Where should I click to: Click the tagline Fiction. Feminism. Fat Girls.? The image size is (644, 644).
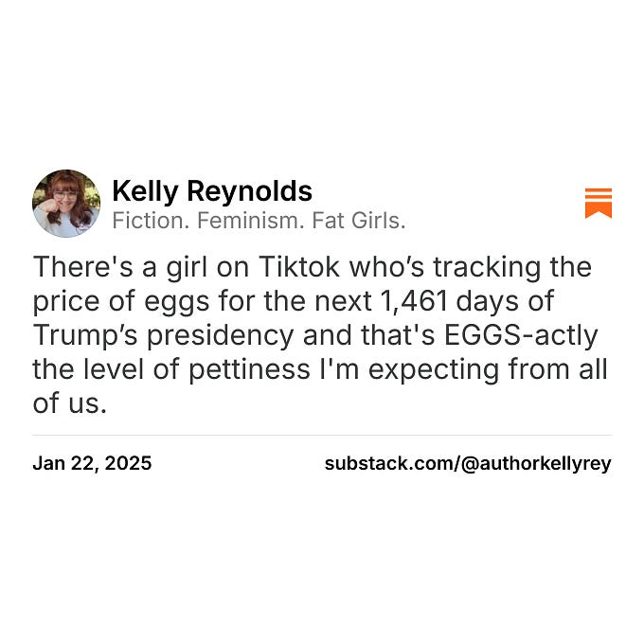pos(258,221)
